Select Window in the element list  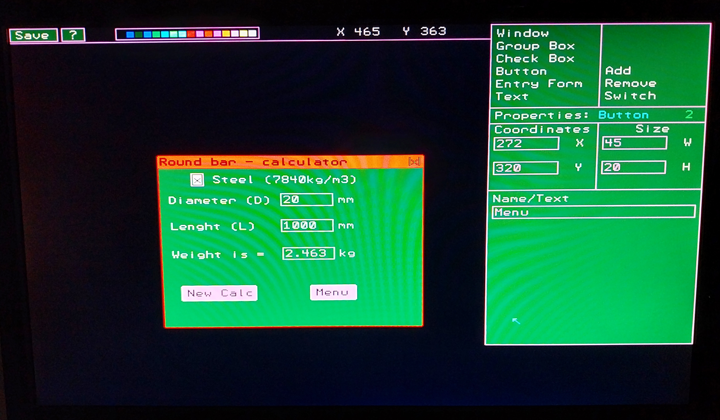click(522, 33)
